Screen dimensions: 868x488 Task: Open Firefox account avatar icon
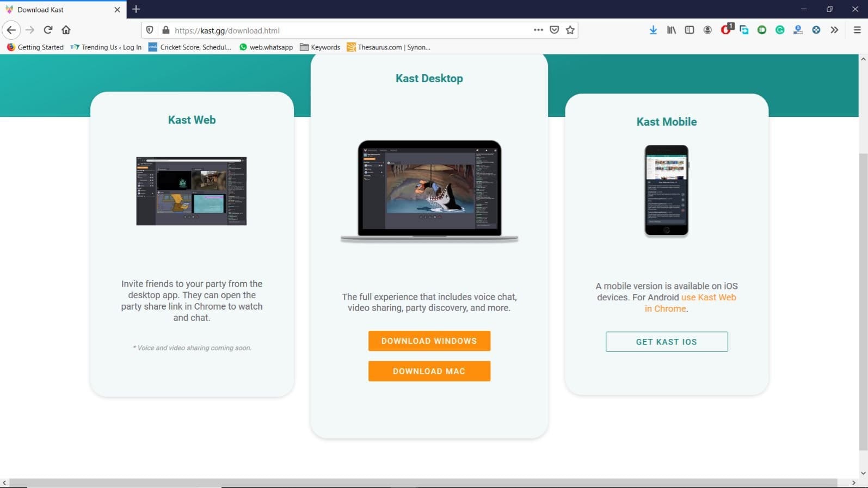(707, 30)
